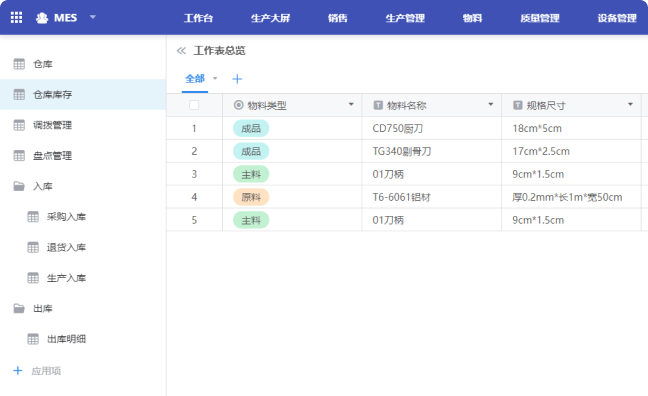
Task: Open the 生产管理 menu
Action: pyautogui.click(x=405, y=18)
